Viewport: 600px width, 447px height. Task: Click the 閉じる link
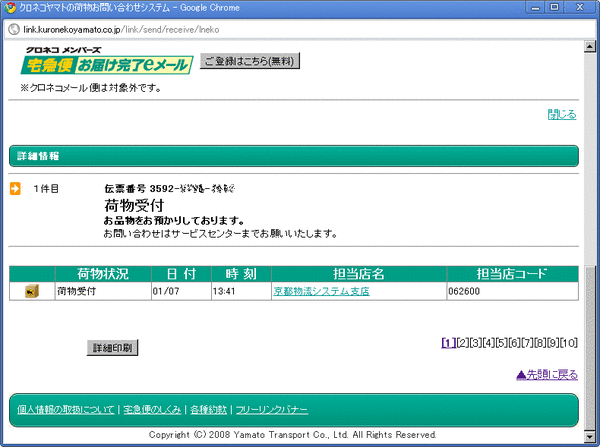pos(562,114)
